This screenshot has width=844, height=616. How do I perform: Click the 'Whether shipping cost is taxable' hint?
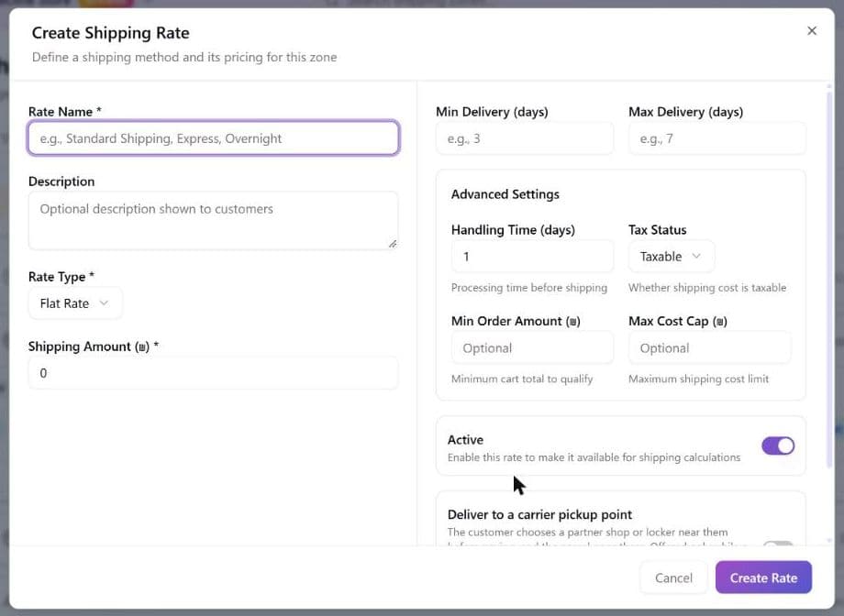707,288
